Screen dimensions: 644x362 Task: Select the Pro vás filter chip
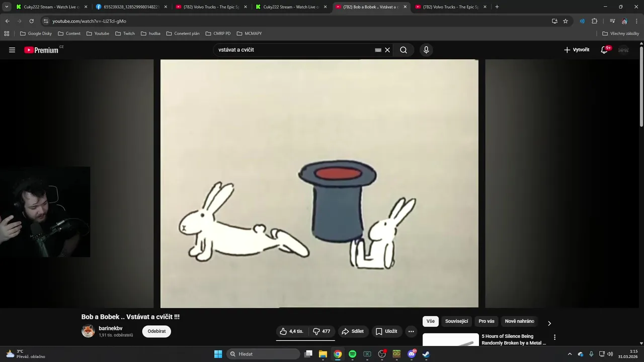[487, 321]
